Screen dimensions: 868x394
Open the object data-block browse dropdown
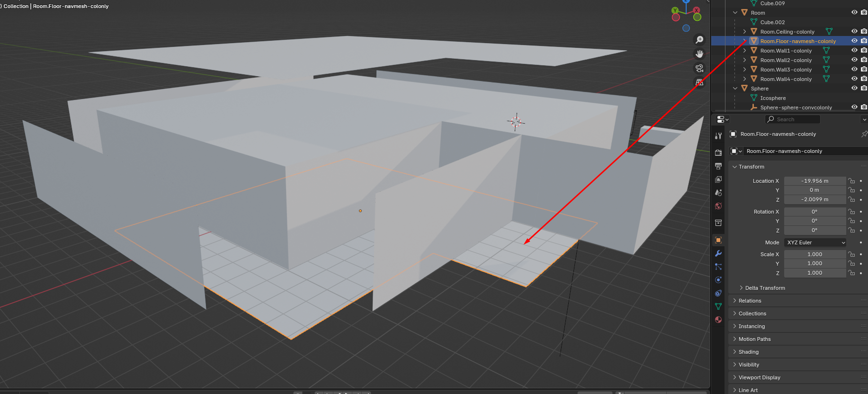(x=736, y=151)
